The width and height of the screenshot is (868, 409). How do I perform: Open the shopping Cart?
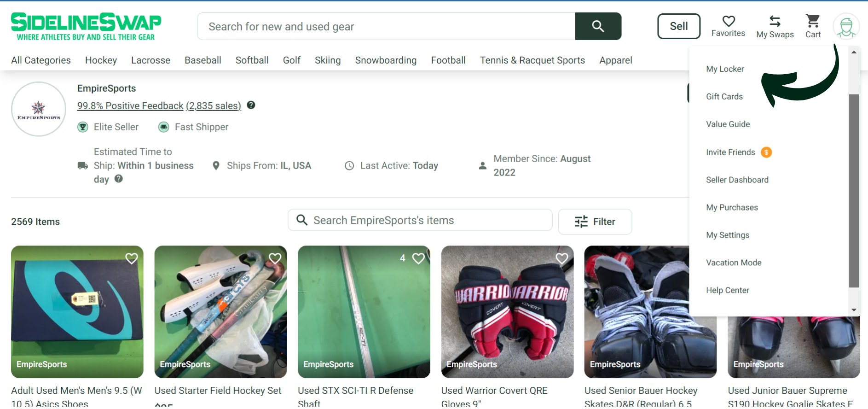[813, 26]
